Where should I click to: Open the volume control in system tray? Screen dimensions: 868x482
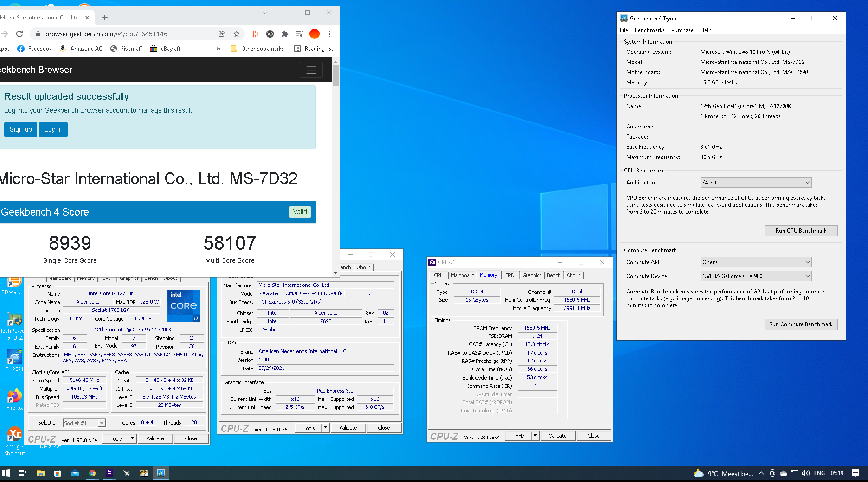tap(805, 473)
